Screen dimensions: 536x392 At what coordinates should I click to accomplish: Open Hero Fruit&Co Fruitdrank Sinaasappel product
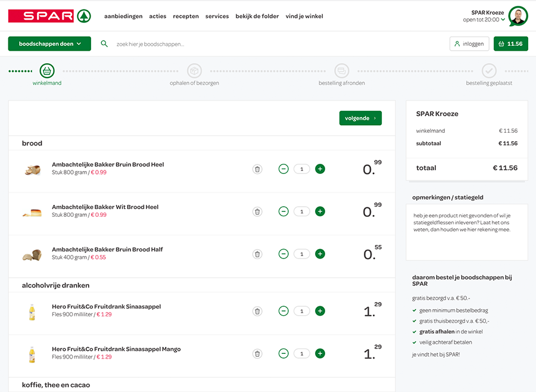click(x=107, y=306)
